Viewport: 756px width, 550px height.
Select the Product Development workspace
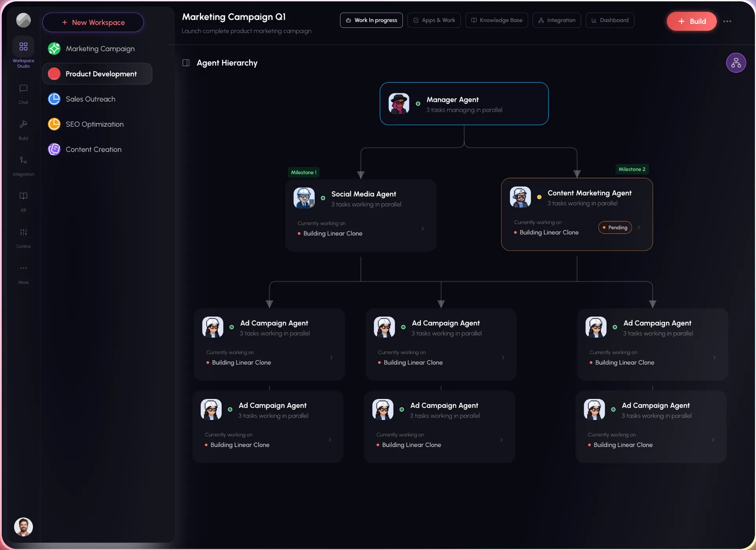(97, 74)
